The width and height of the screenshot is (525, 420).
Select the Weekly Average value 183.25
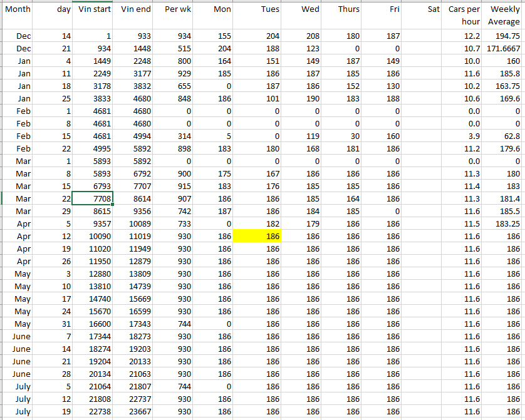pyautogui.click(x=504, y=223)
